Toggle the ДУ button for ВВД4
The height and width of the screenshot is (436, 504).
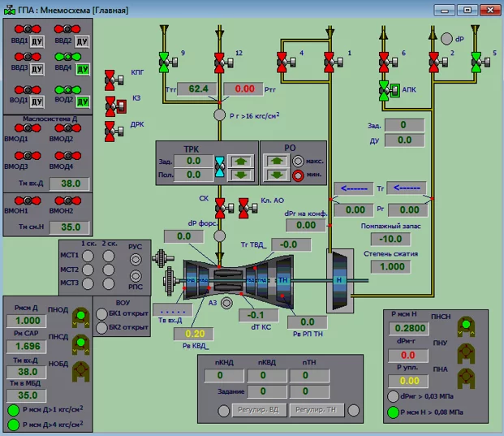point(83,69)
